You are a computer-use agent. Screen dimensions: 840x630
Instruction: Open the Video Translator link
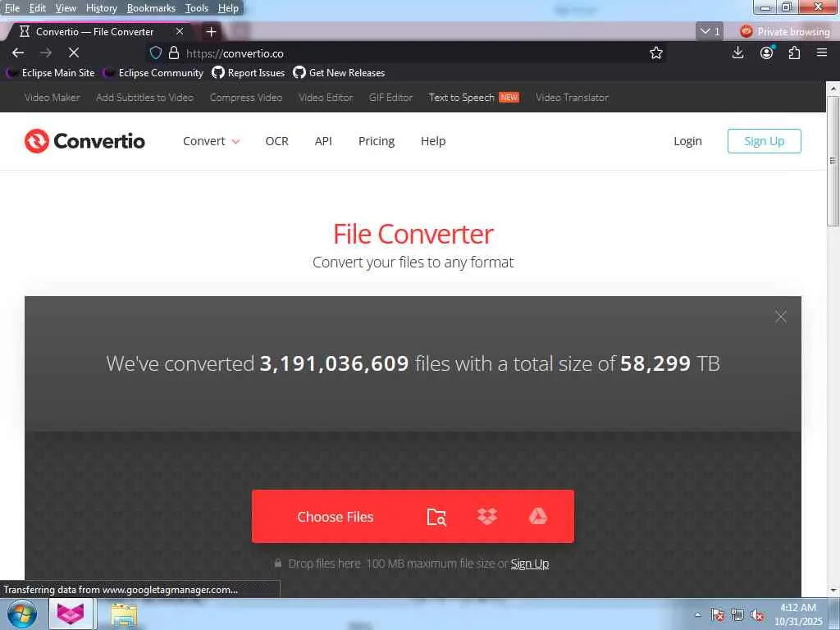click(572, 98)
